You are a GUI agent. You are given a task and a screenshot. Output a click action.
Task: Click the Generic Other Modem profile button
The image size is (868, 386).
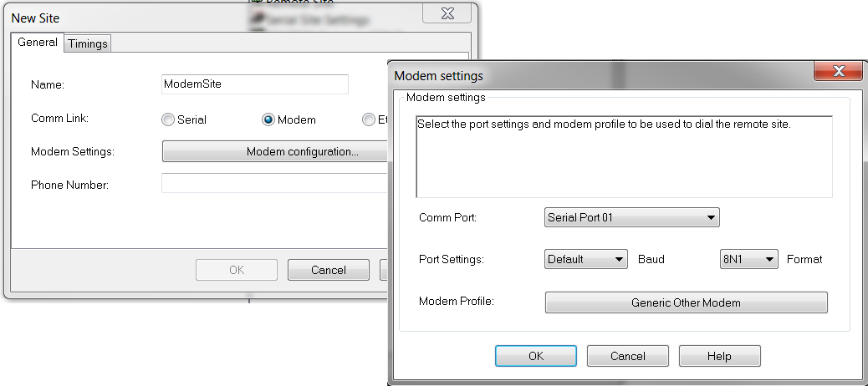[x=686, y=302]
